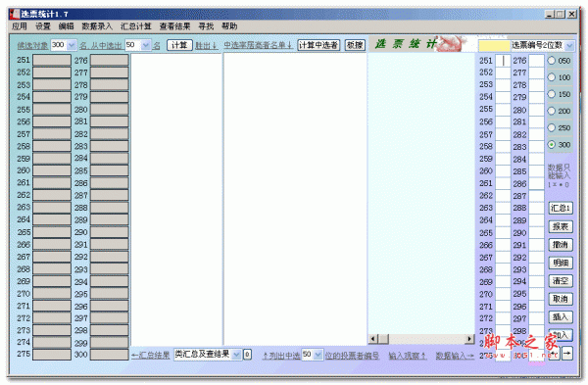
Task: Click the 选票统计 banner logo
Action: (x=418, y=44)
